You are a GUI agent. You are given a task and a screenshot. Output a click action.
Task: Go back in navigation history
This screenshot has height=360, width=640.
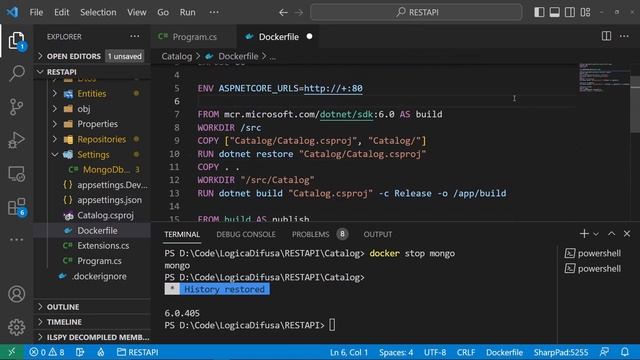click(x=283, y=12)
